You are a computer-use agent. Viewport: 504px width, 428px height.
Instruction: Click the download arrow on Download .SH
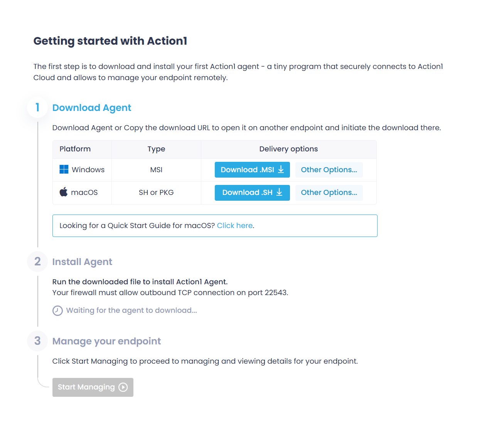(x=279, y=193)
